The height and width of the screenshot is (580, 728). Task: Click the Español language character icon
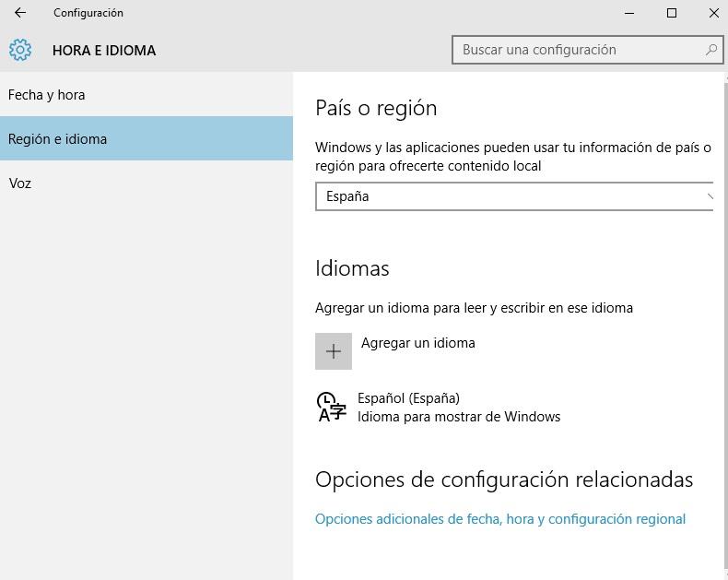pos(332,407)
